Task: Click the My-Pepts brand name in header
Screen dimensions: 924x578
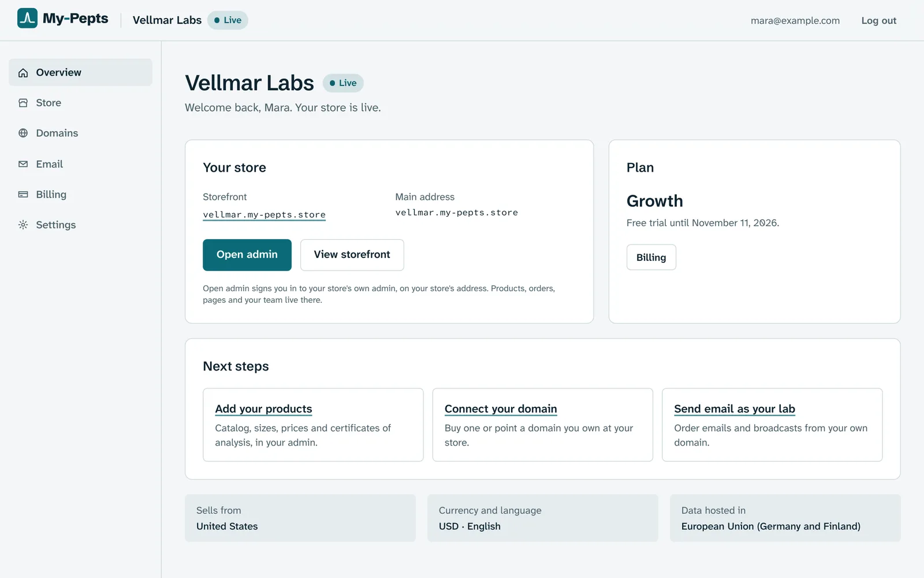Action: (76, 18)
